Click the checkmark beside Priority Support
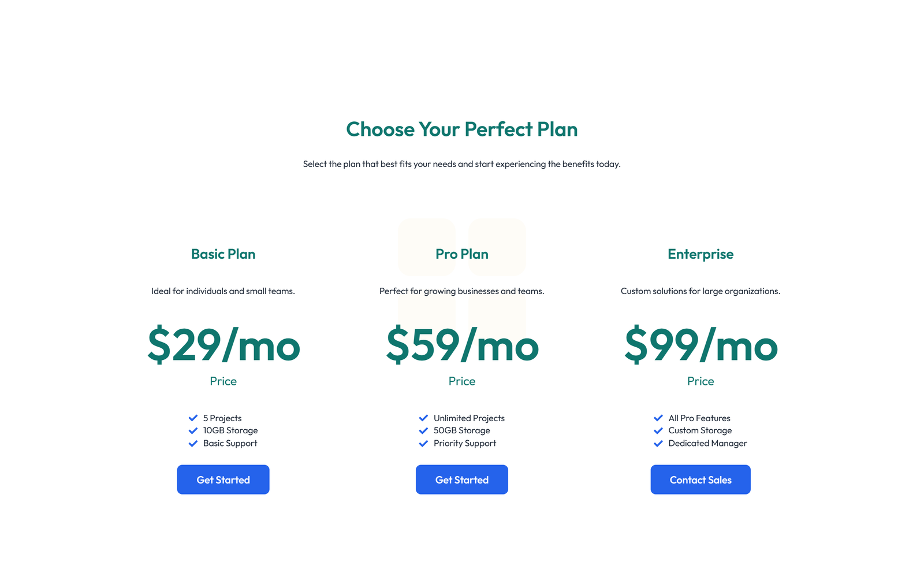Image resolution: width=924 pixels, height=565 pixels. coord(423,443)
